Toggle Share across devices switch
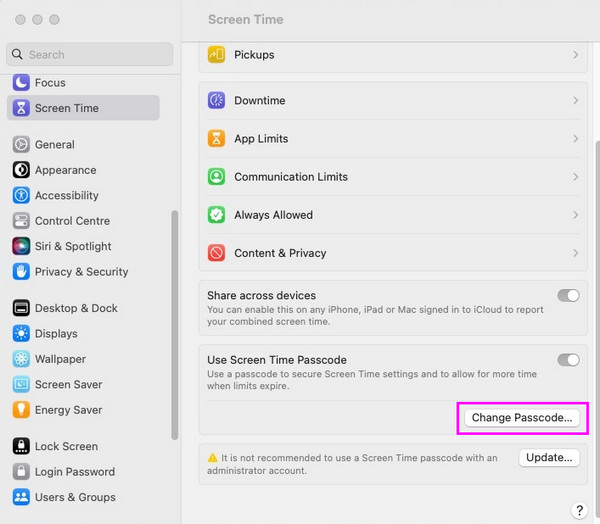600x524 pixels. click(568, 295)
